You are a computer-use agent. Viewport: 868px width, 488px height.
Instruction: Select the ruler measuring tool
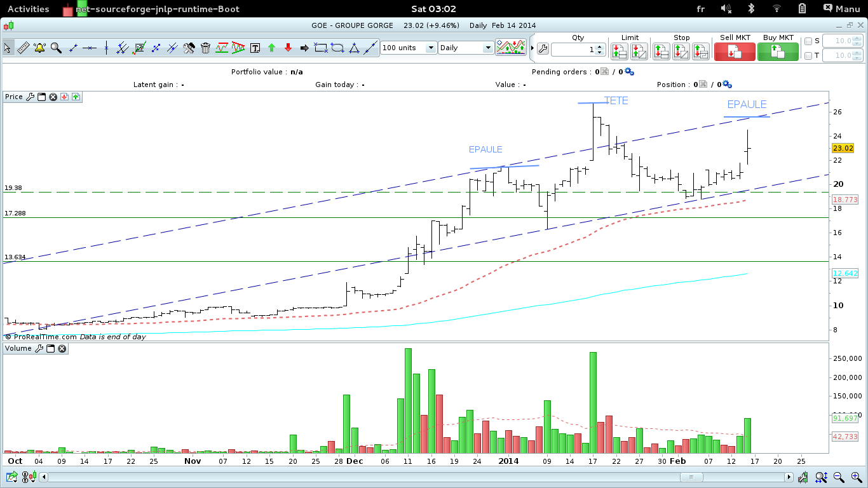pos(24,48)
